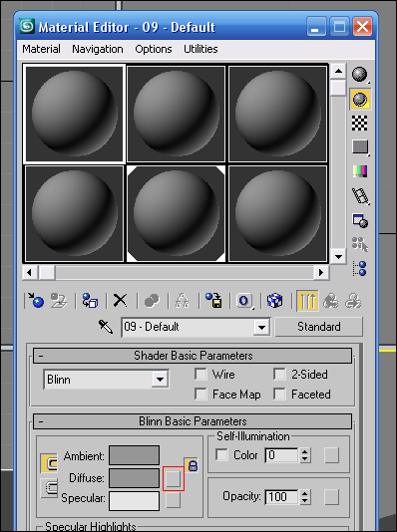Open the Material menu
397x532 pixels.
[42, 49]
